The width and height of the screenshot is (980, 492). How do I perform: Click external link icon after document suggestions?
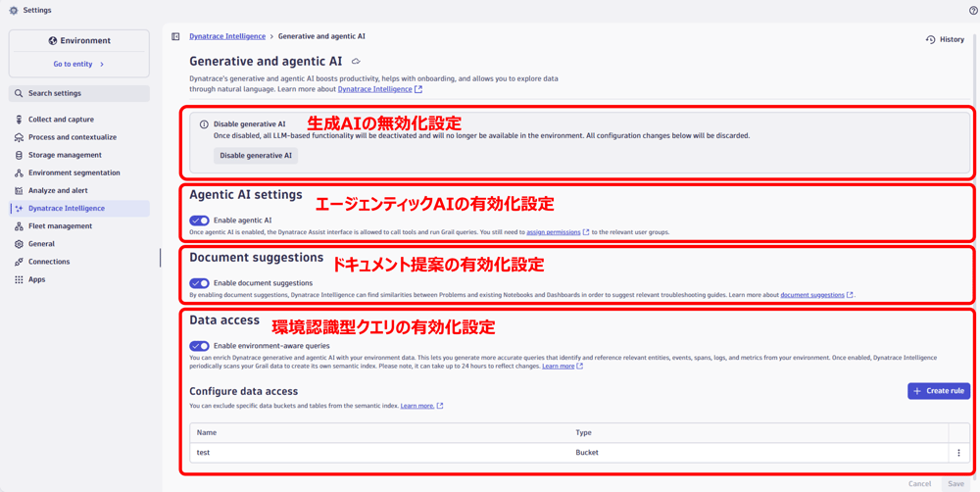[850, 294]
